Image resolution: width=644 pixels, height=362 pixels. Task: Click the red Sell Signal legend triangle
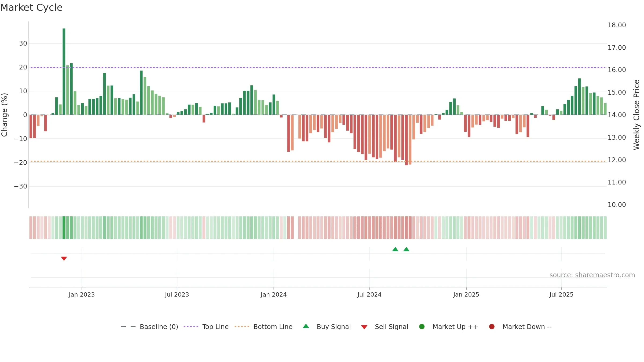tap(364, 327)
